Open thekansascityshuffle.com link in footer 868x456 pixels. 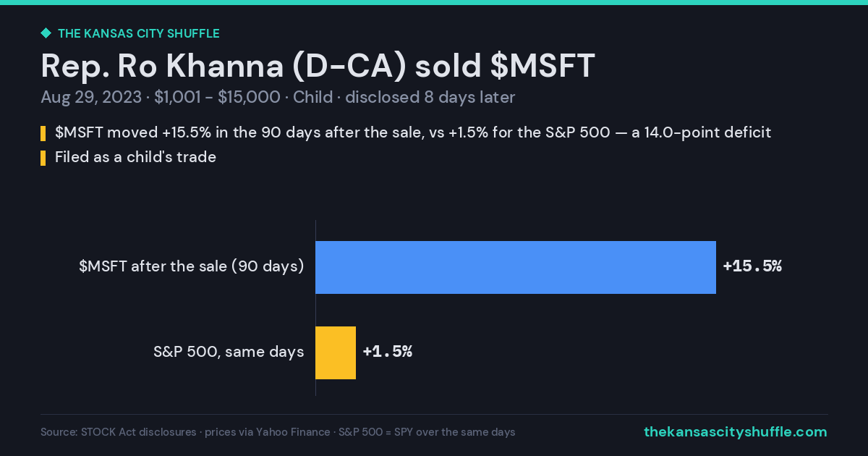tap(736, 432)
